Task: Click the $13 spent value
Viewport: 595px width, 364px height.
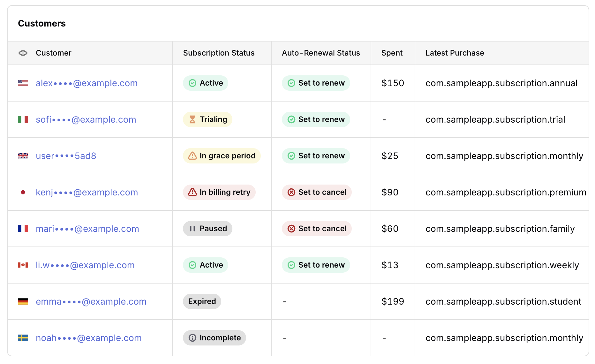Action: 390,265
